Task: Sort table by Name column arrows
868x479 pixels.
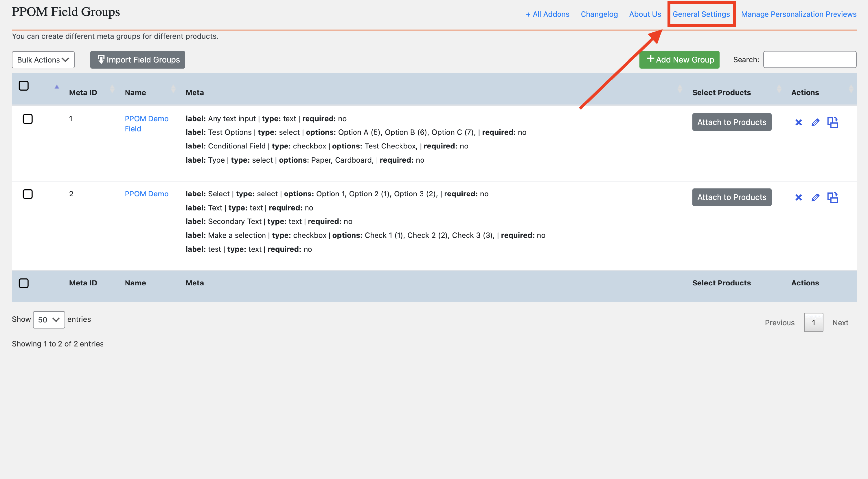Action: pos(173,89)
